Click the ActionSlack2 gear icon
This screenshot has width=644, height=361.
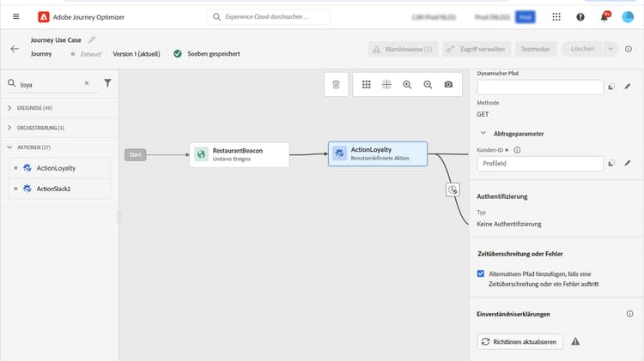tap(27, 189)
